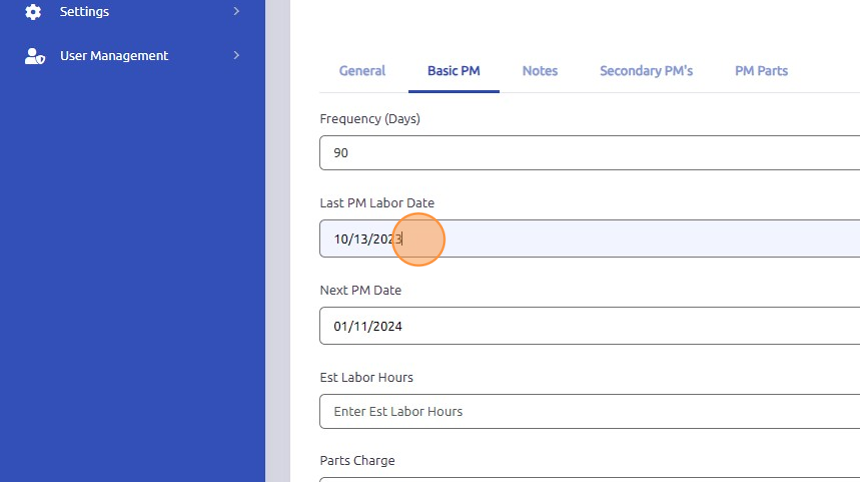Click the Parts Charge label
This screenshot has width=860, height=482.
[x=358, y=461]
